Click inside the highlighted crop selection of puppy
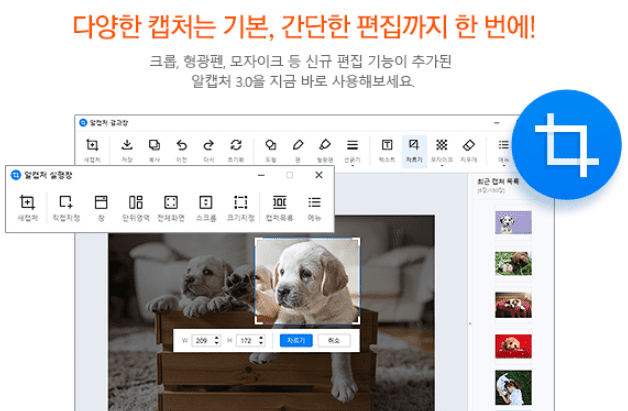 307,281
